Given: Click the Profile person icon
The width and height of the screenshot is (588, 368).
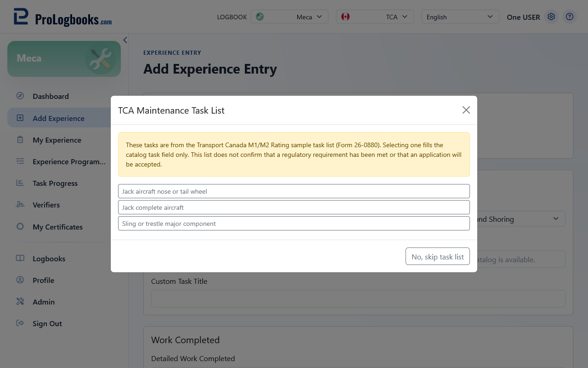Looking at the screenshot, I should 20,280.
